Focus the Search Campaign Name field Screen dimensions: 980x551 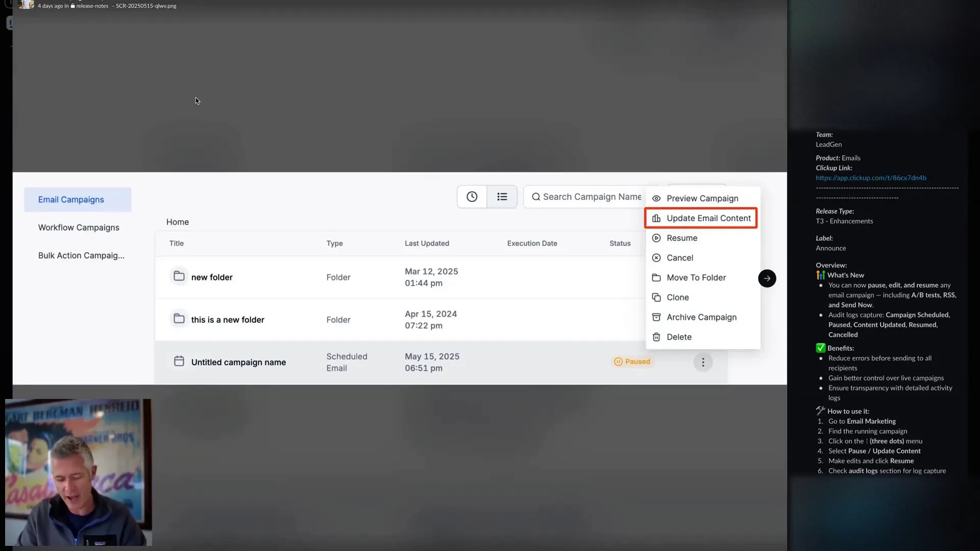pos(584,197)
